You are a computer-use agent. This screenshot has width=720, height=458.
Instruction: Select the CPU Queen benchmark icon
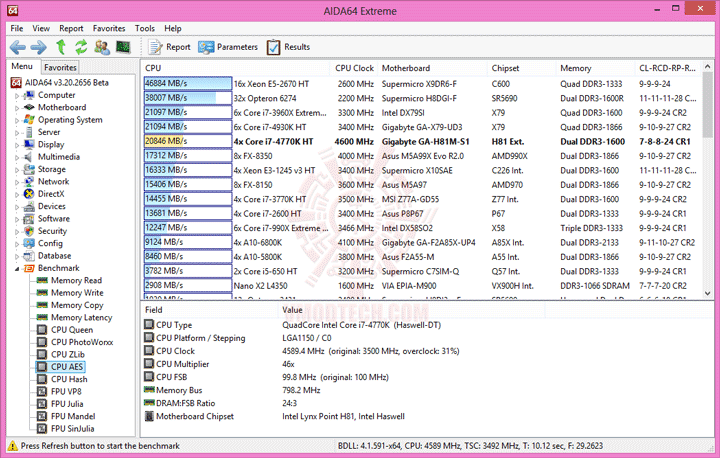[x=42, y=330]
